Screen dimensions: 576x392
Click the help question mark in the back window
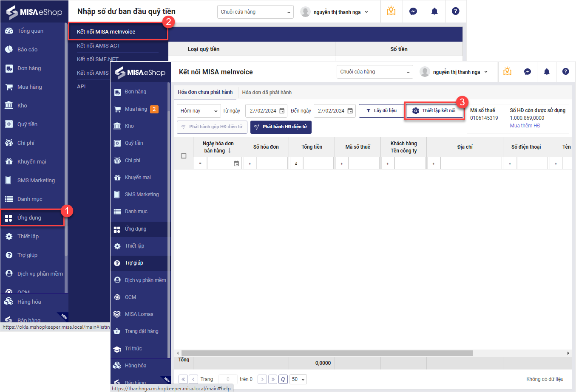tap(456, 11)
